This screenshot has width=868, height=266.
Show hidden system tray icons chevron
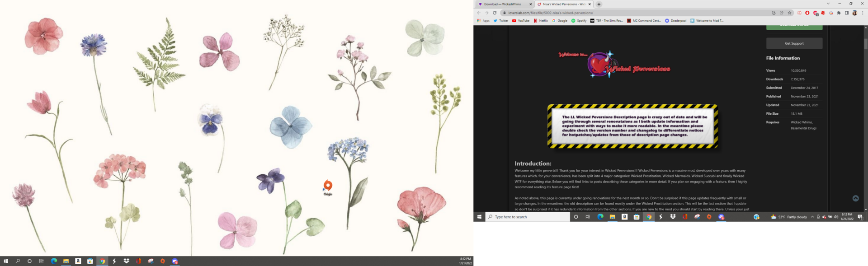[812, 217]
